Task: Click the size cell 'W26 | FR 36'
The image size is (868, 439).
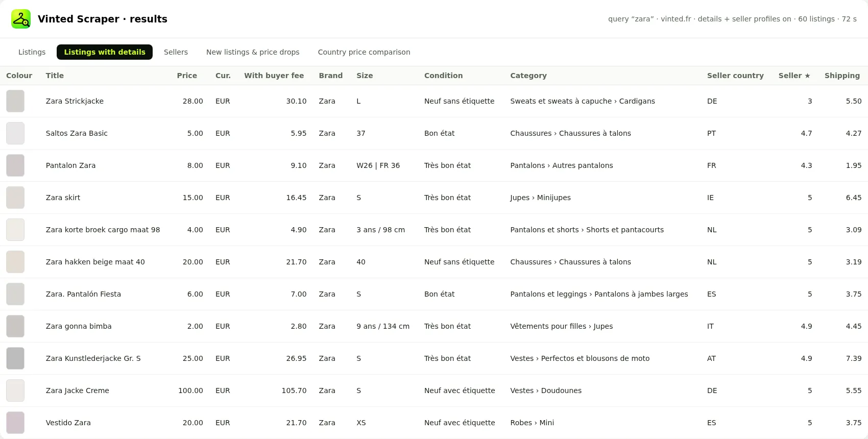Action: [378, 165]
